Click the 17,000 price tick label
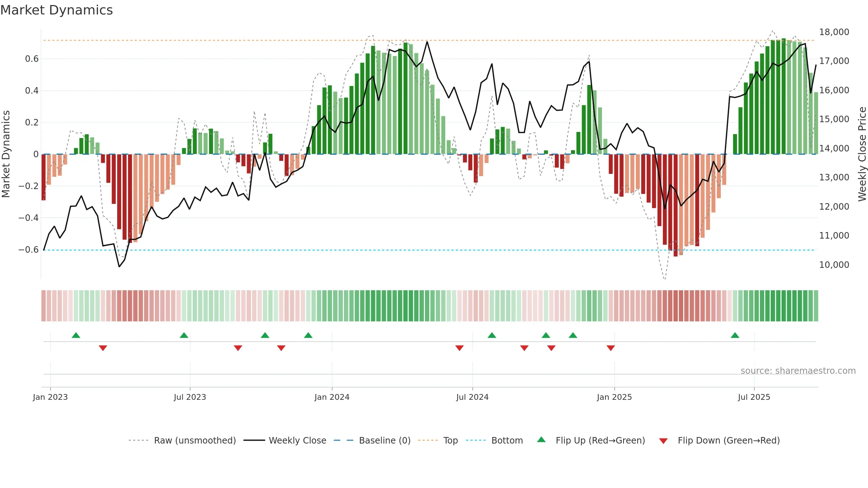The height and width of the screenshot is (488, 868). click(834, 61)
